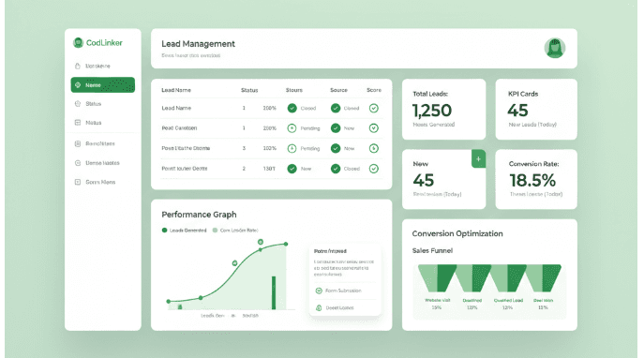The height and width of the screenshot is (358, 644).
Task: Sort by the Lead Name column header
Action: [176, 90]
